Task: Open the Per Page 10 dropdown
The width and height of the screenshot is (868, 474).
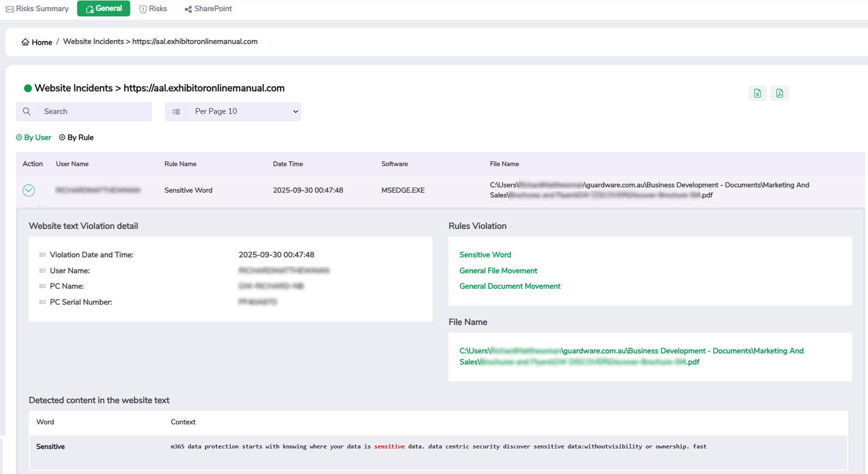Action: tap(243, 112)
